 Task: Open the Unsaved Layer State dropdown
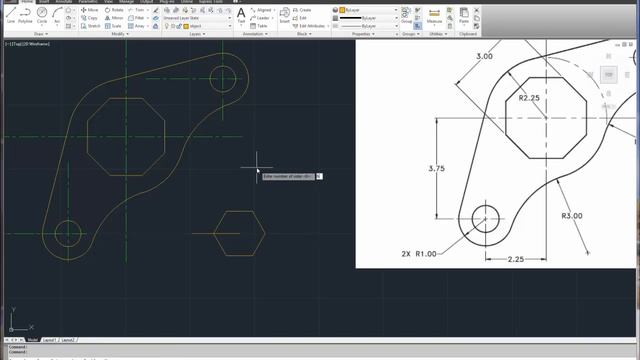pos(197,18)
